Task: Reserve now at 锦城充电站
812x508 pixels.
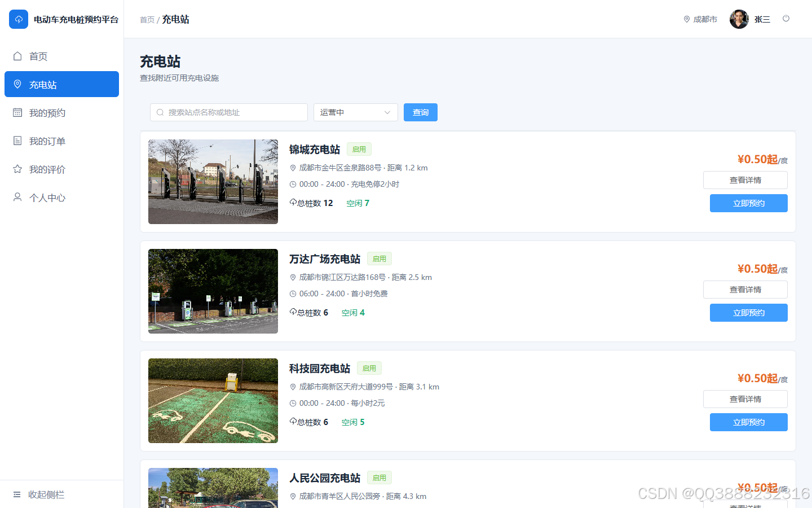Action: click(x=749, y=203)
